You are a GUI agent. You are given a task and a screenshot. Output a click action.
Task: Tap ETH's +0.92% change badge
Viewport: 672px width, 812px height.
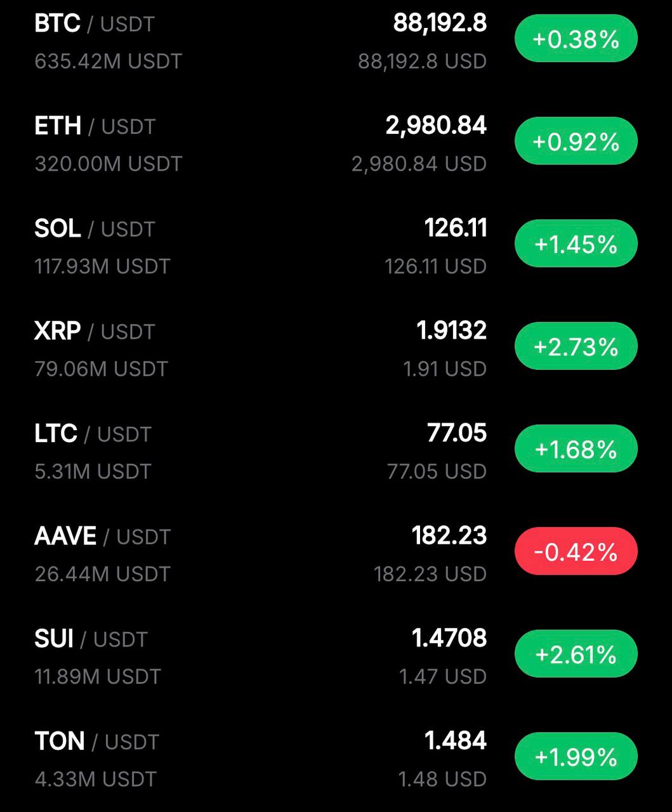(576, 141)
